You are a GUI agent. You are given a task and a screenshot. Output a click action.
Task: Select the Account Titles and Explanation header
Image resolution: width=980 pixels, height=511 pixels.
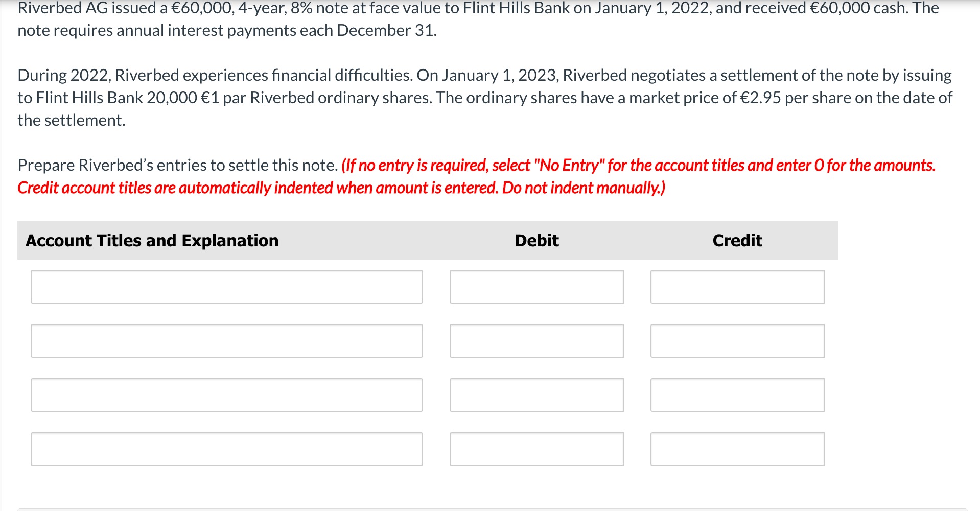click(152, 240)
